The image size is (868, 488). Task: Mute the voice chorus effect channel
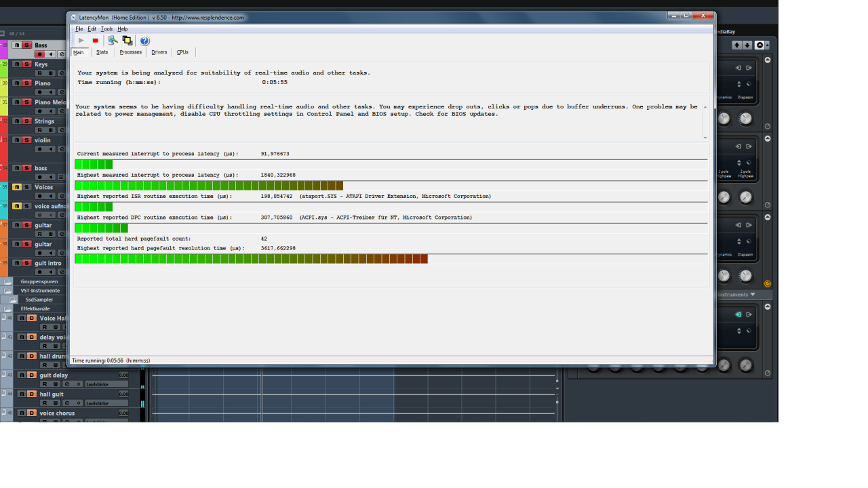tap(22, 413)
